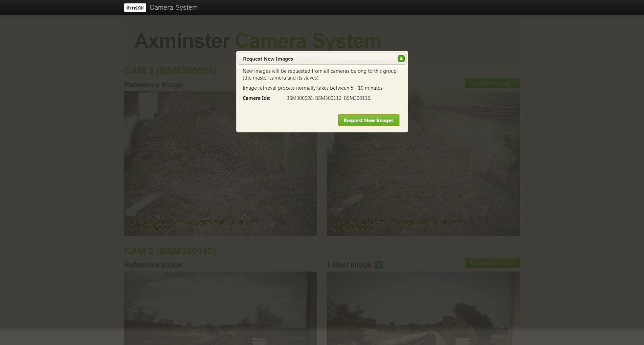The image size is (644, 345).
Task: Click info icon beside CAM 2 Latest Image
Action: [x=379, y=265]
